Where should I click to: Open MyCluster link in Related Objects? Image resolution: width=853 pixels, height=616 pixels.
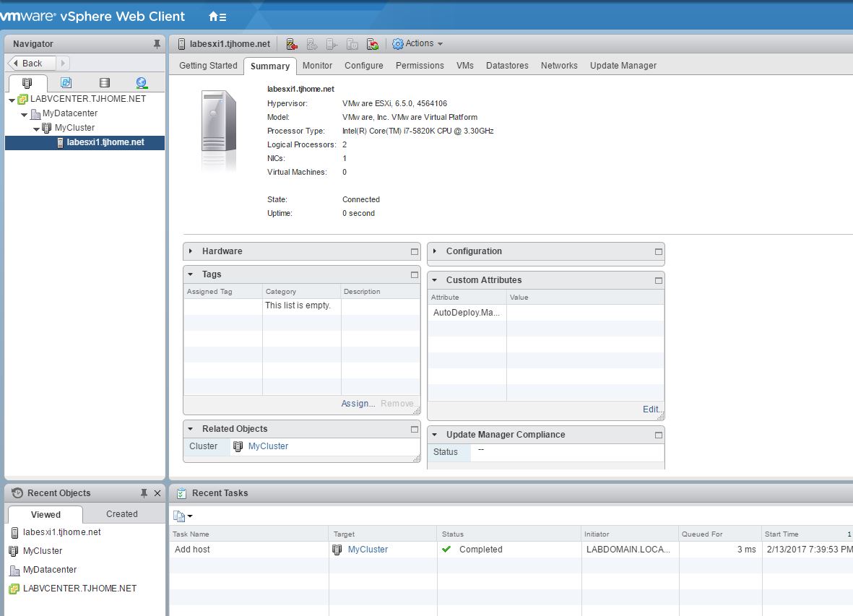[x=268, y=446]
